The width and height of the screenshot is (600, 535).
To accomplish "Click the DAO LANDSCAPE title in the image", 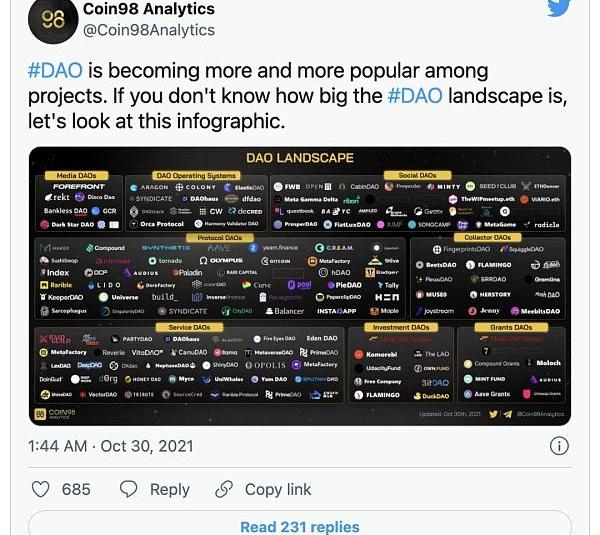I will 300,158.
